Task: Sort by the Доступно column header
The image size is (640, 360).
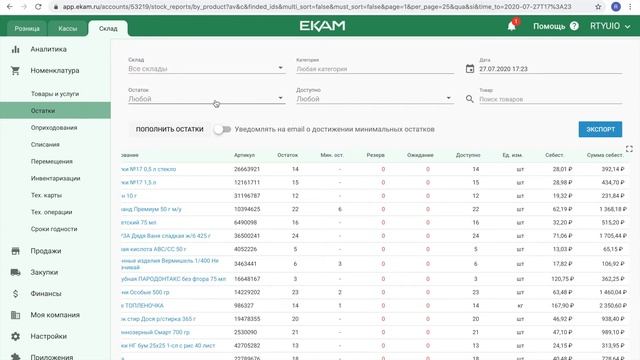Action: pos(468,155)
